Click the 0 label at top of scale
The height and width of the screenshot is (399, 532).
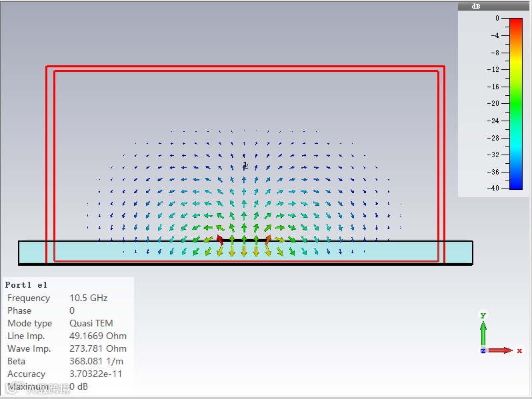point(497,18)
